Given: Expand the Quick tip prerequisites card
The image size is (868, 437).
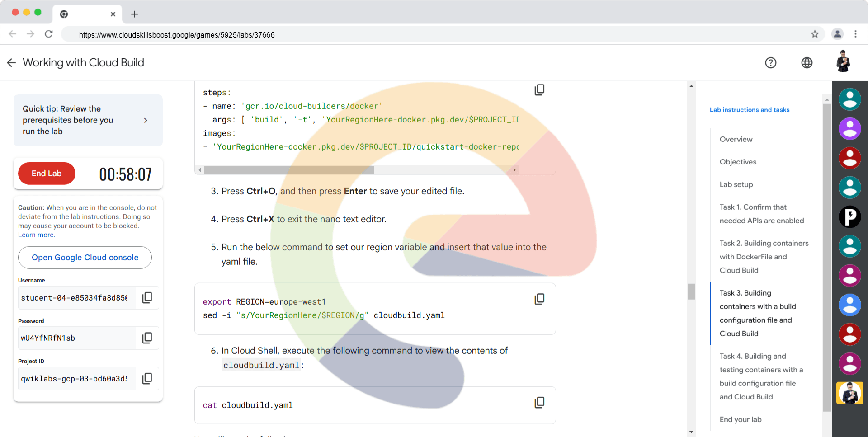Looking at the screenshot, I should click(146, 120).
